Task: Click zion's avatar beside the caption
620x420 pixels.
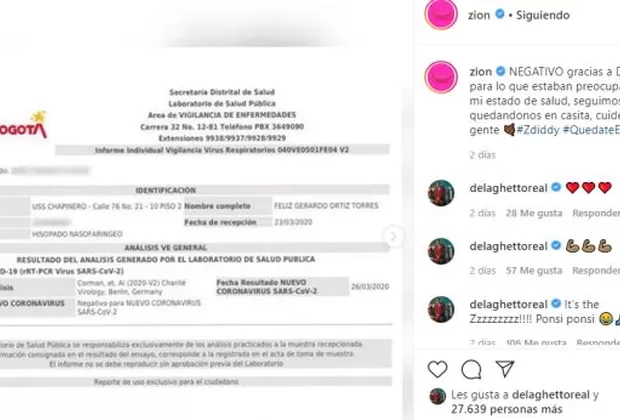Action: [441, 77]
